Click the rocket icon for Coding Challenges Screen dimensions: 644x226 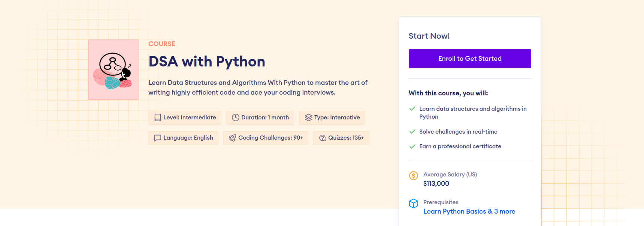pyautogui.click(x=232, y=138)
